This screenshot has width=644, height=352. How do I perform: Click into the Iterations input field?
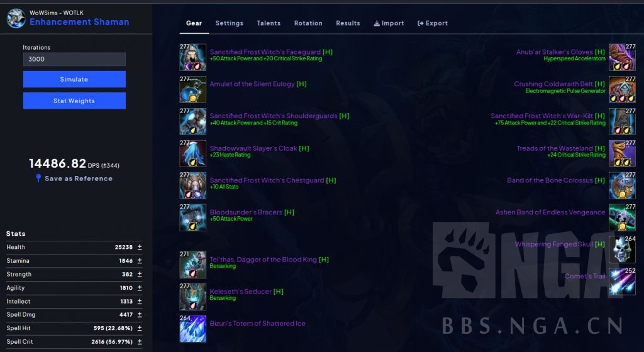[74, 59]
